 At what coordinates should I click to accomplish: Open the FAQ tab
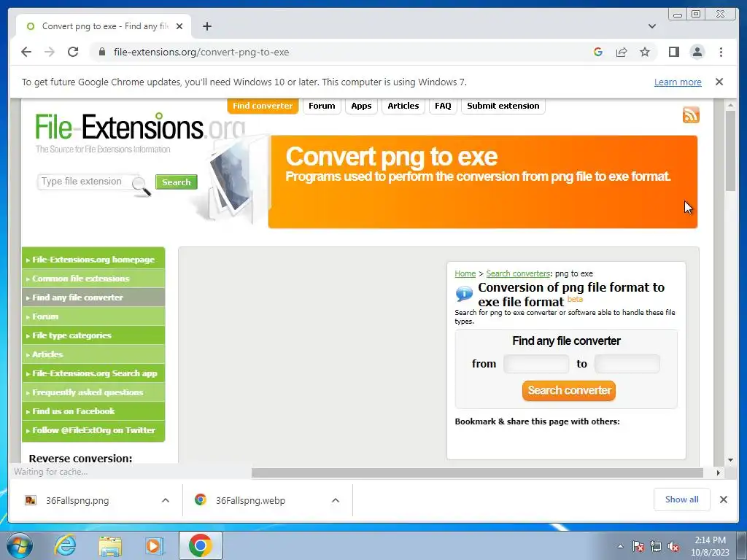[x=443, y=106]
